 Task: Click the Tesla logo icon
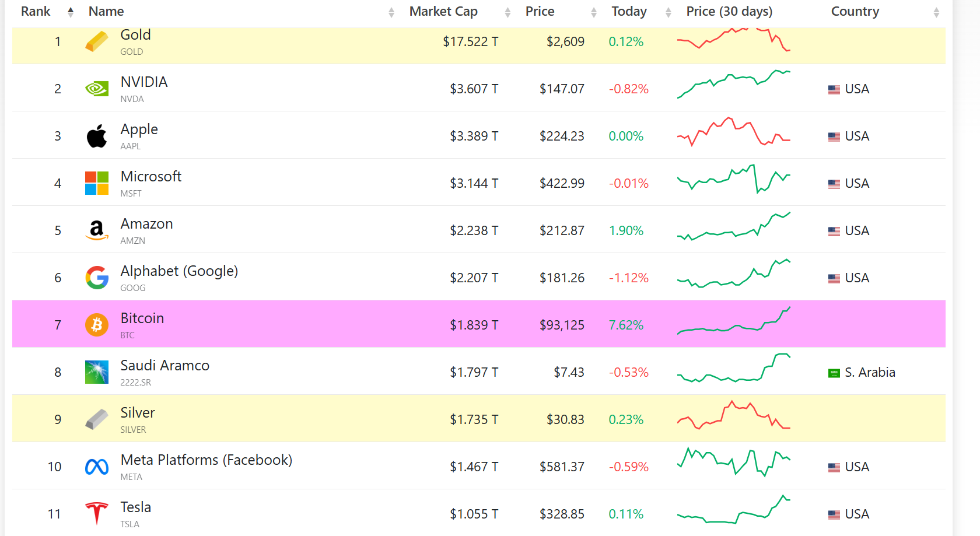[97, 514]
